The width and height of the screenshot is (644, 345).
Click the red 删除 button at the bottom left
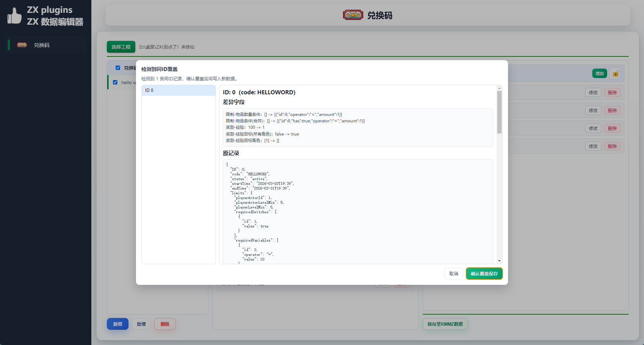click(x=165, y=324)
